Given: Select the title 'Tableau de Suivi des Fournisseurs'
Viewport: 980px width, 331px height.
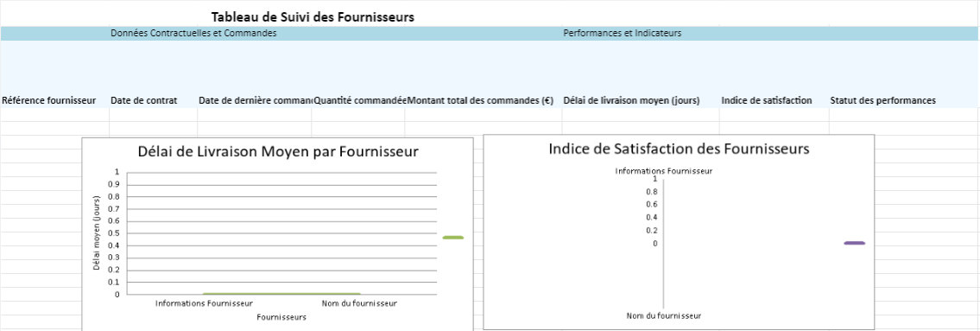Looking at the screenshot, I should click(313, 17).
